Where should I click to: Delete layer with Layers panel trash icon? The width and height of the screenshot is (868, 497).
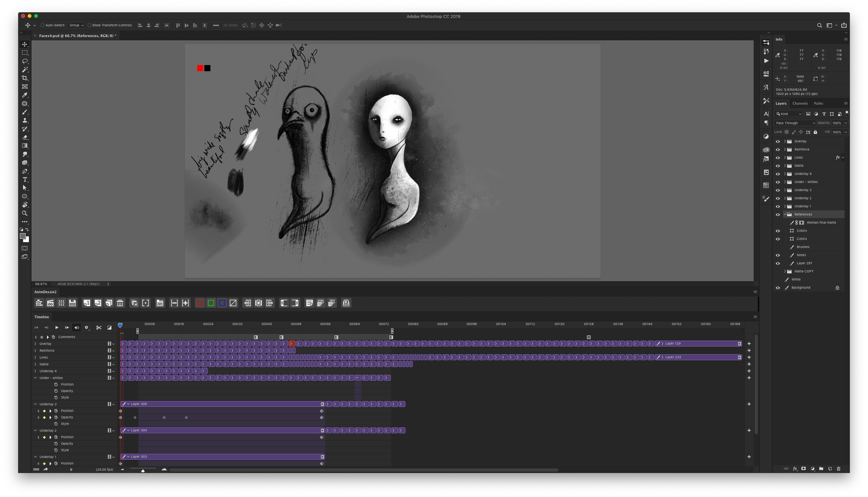(x=839, y=469)
